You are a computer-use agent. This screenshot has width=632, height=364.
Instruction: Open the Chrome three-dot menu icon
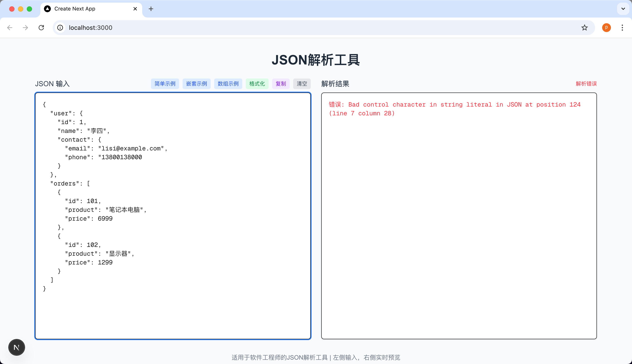(622, 27)
